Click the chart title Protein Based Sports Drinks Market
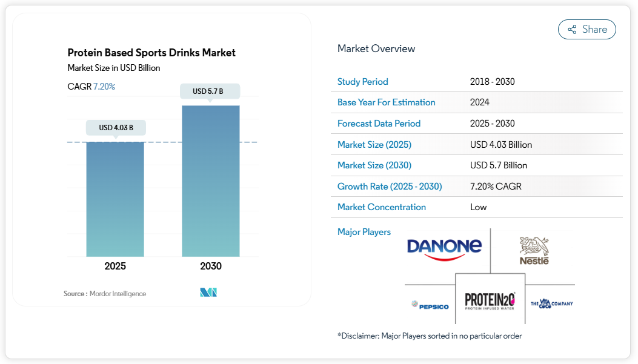The height and width of the screenshot is (364, 638). pos(151,53)
